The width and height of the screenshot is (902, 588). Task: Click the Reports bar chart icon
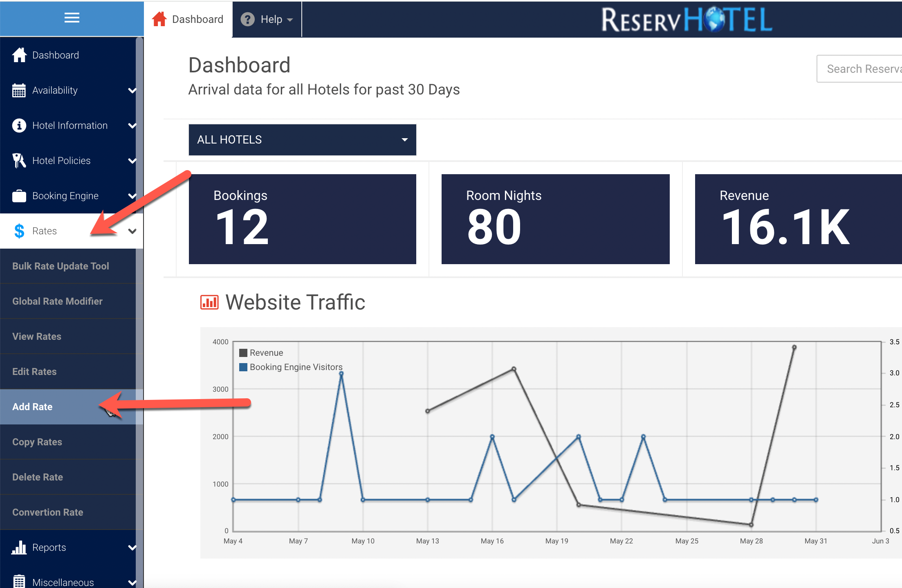click(19, 547)
